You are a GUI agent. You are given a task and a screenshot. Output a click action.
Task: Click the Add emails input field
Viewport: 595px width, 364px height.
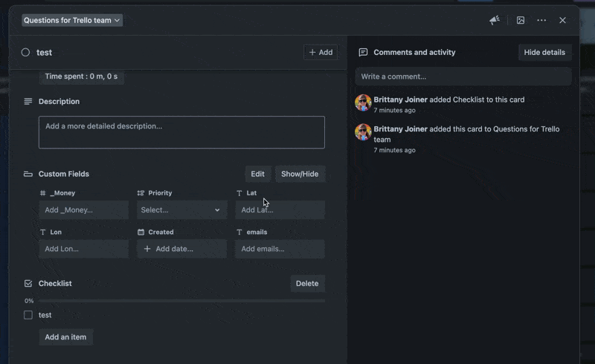click(280, 249)
